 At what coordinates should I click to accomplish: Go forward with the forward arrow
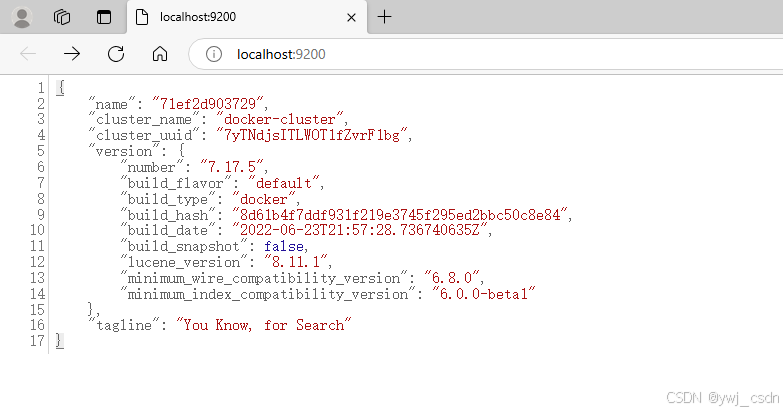coord(72,53)
